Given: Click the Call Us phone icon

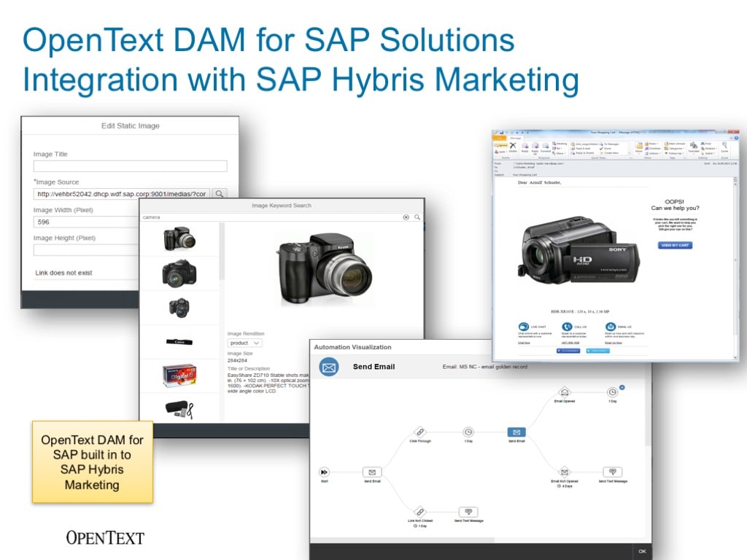Looking at the screenshot, I should pyautogui.click(x=565, y=327).
